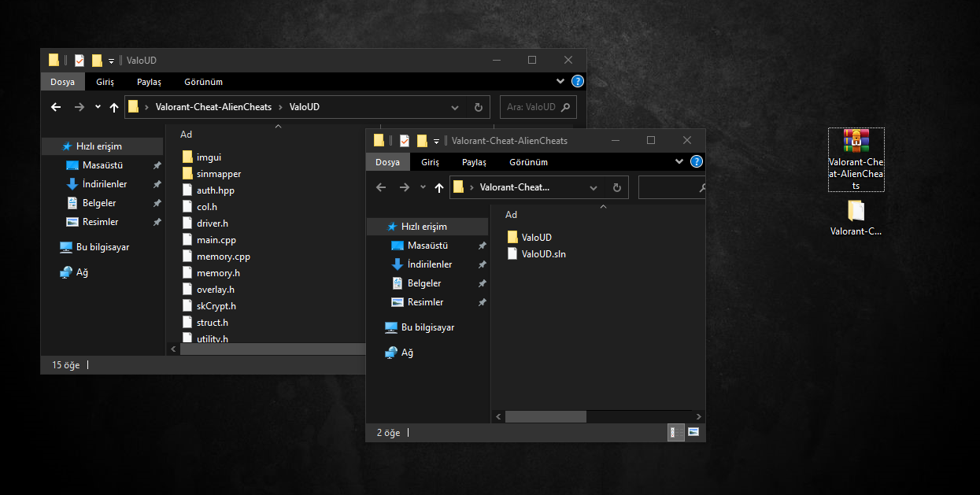Select skCrypt.h file in ValoUD window

tap(209, 306)
